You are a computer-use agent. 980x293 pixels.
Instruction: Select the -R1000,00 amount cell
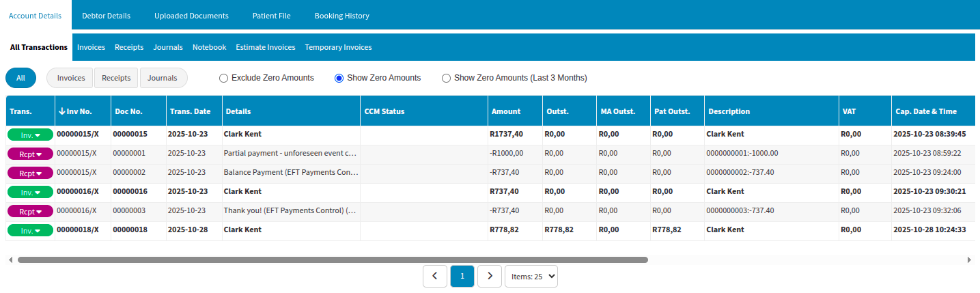click(x=515, y=154)
